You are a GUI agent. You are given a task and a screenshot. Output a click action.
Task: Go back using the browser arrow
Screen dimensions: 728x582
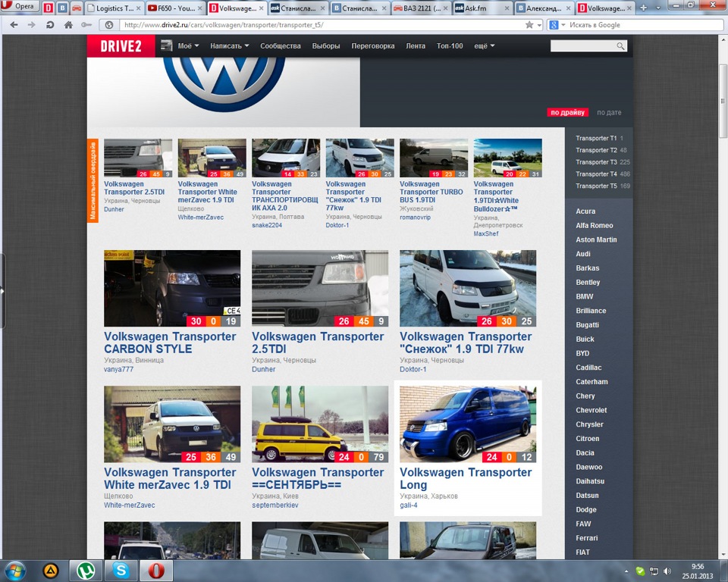pos(14,25)
